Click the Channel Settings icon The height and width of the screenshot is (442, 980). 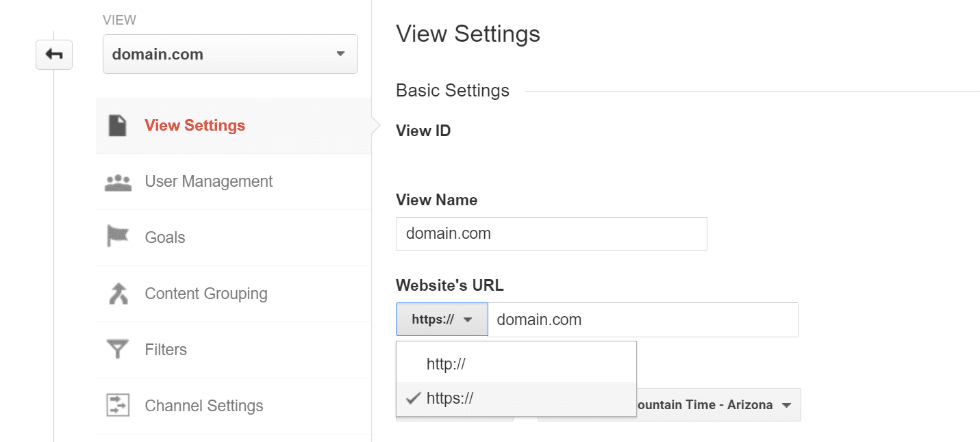[118, 405]
